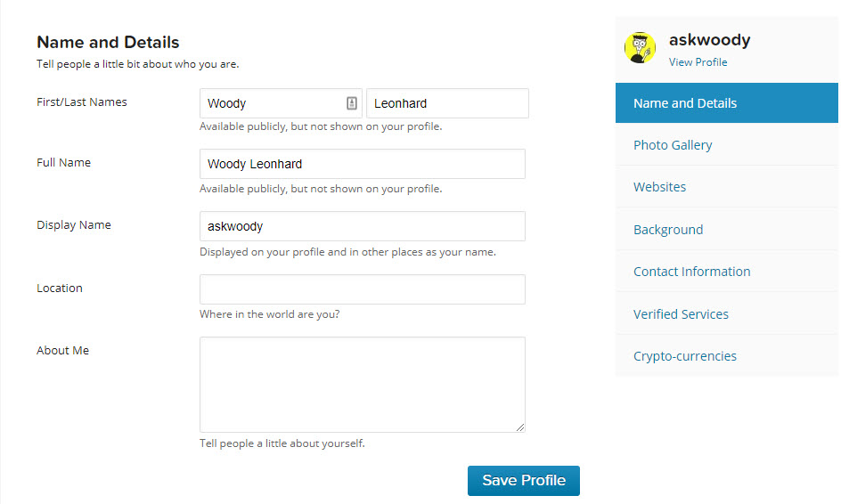Grab the About Me textarea resize handle

(x=520, y=427)
